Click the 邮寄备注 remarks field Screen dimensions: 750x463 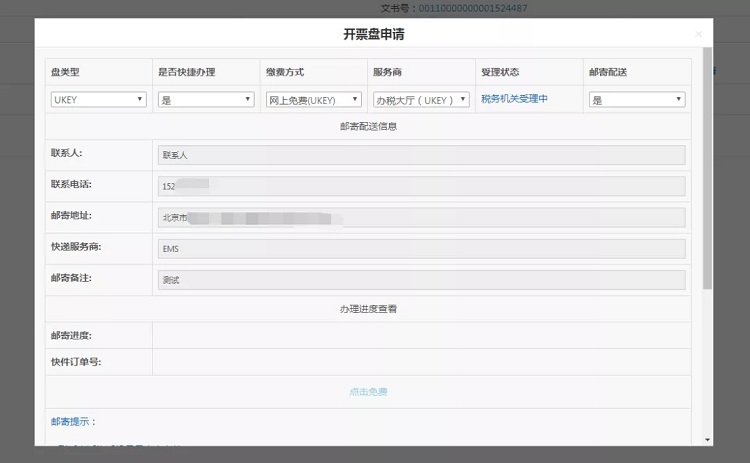pyautogui.click(x=421, y=280)
